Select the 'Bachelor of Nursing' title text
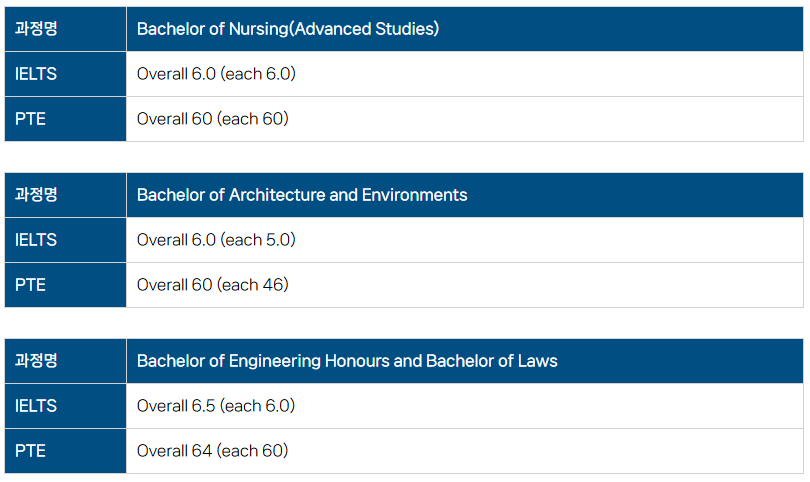The image size is (810, 482). point(211,29)
